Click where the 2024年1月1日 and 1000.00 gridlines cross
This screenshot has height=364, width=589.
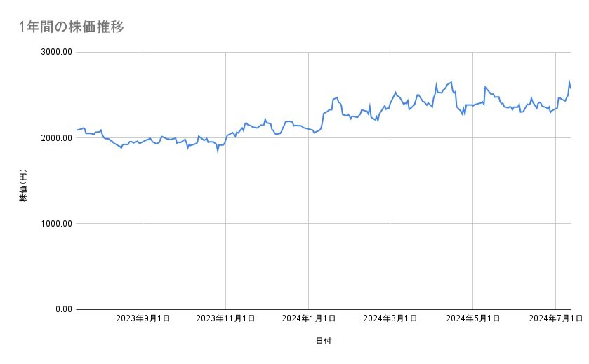(x=309, y=224)
